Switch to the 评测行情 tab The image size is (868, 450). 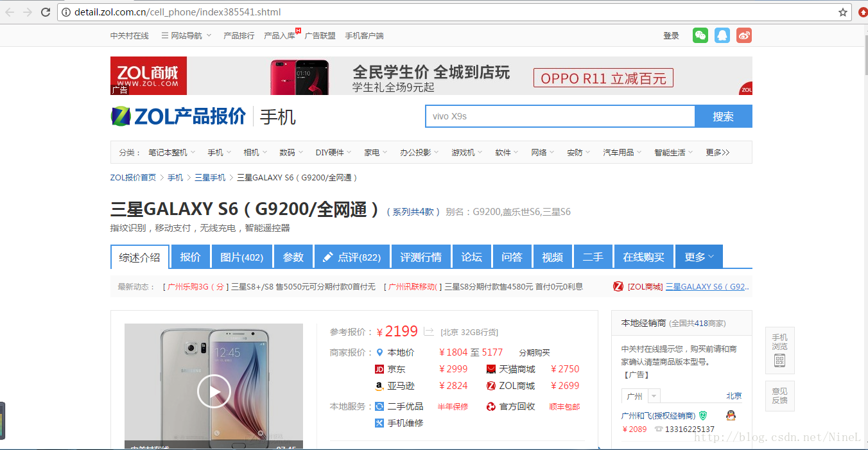point(421,257)
